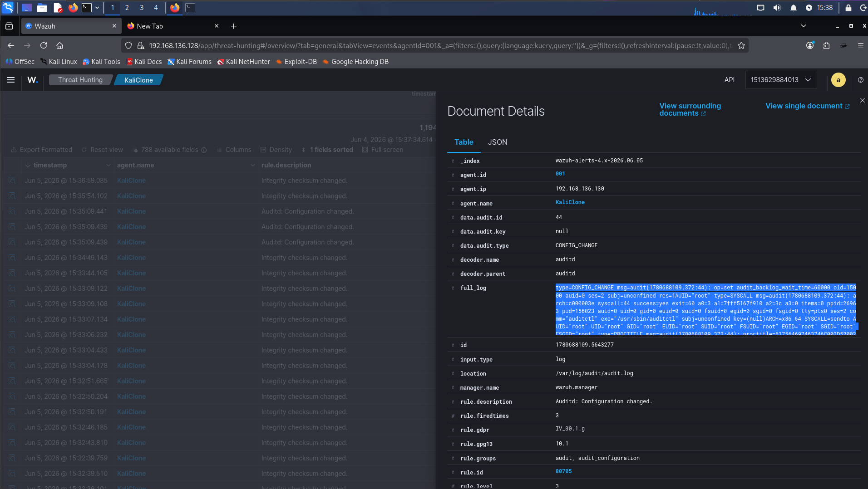
Task: Open the Google Hacking DB bookmark
Action: [x=355, y=62]
